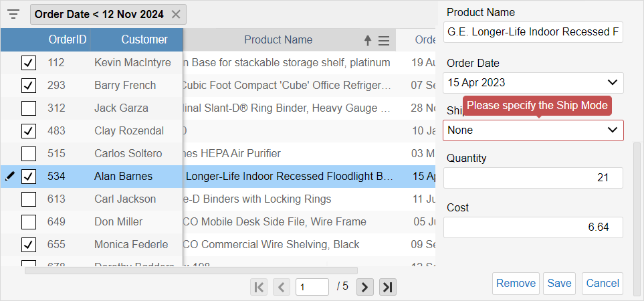Uncheck the checkbox for order 112
The width and height of the screenshot is (644, 301).
(29, 63)
